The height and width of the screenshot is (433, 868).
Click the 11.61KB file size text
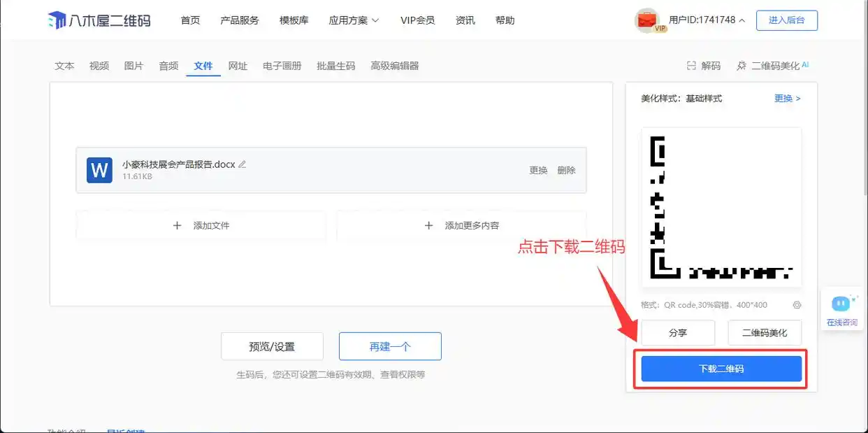point(137,177)
